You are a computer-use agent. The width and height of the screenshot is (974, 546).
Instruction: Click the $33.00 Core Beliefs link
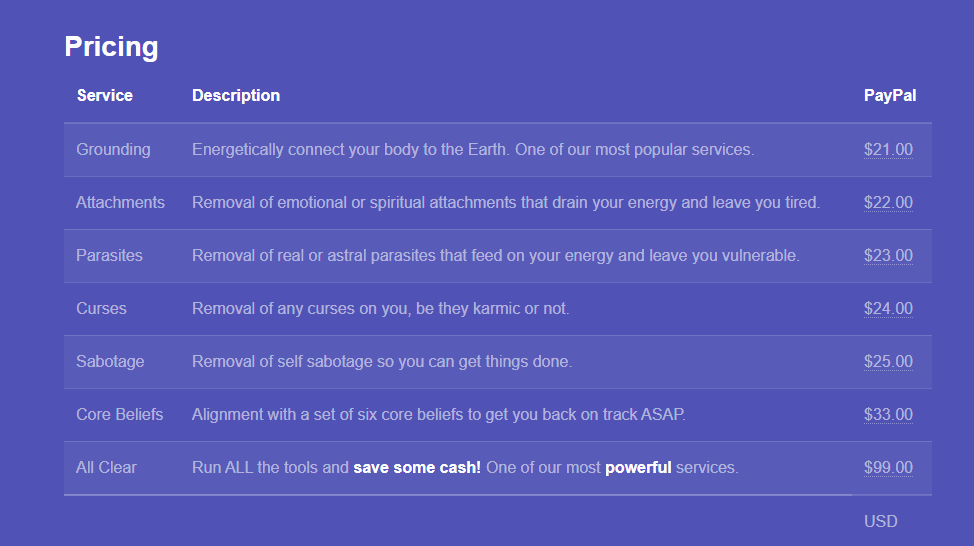[888, 415]
